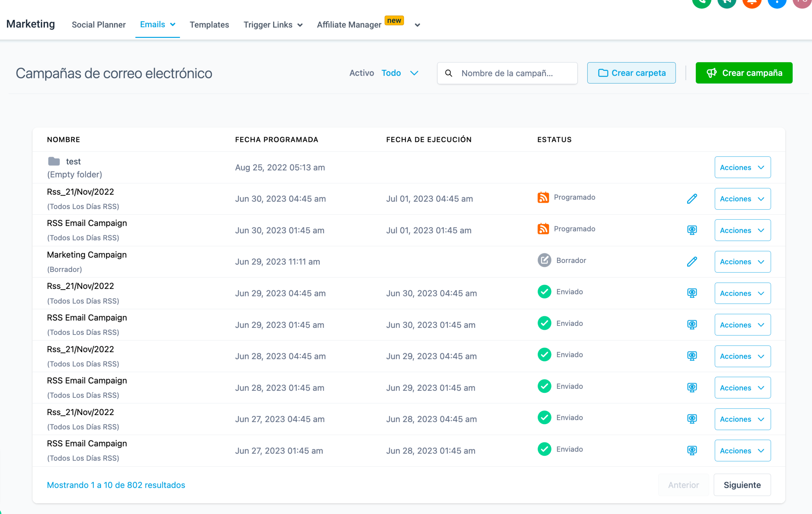This screenshot has width=812, height=514.
Task: Open stats icon for Rss_21/Nov/2022 Jun 28 04:45
Action: [x=692, y=356]
